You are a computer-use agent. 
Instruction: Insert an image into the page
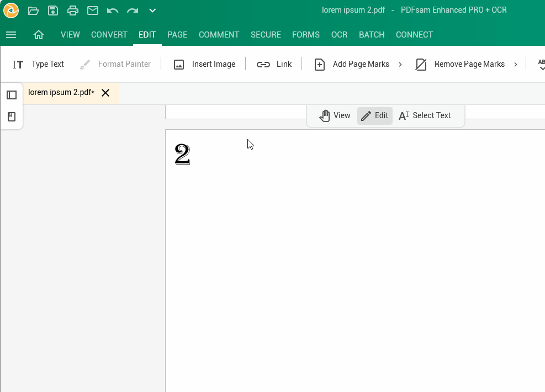tap(204, 64)
